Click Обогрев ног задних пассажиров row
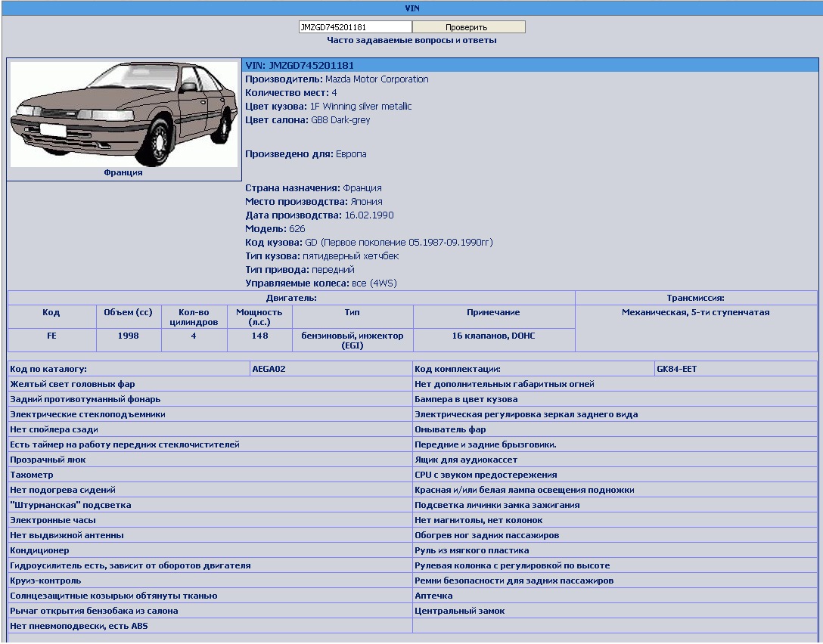 615,536
